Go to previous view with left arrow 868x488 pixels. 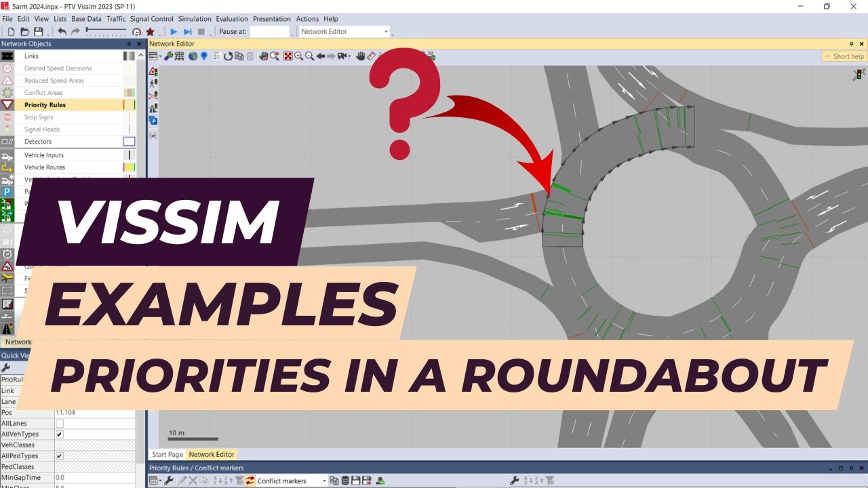click(321, 56)
